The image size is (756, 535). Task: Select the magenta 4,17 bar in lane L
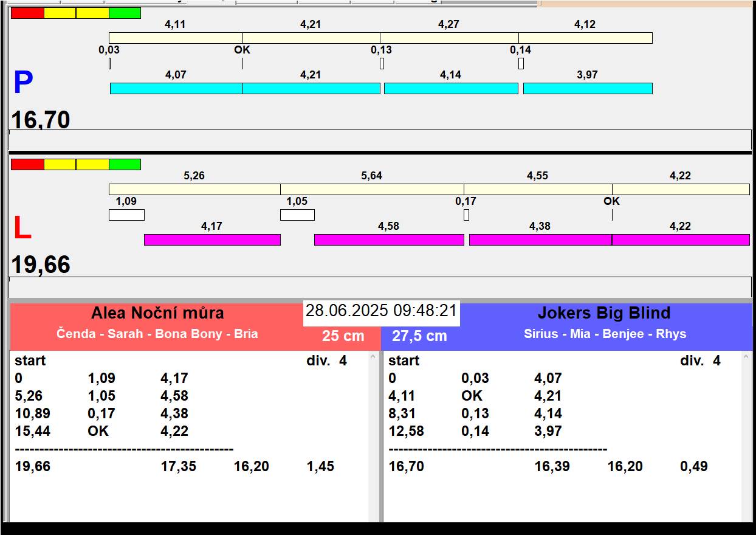click(x=211, y=240)
